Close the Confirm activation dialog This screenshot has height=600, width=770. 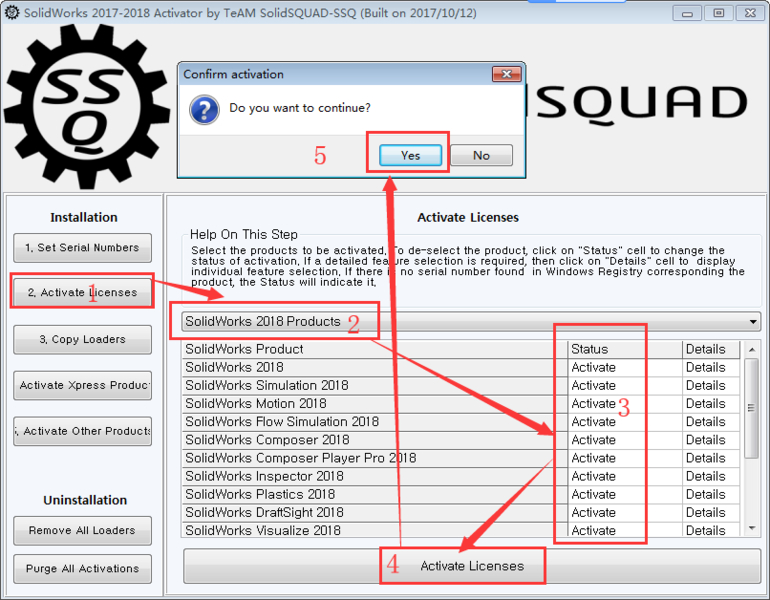click(x=506, y=74)
